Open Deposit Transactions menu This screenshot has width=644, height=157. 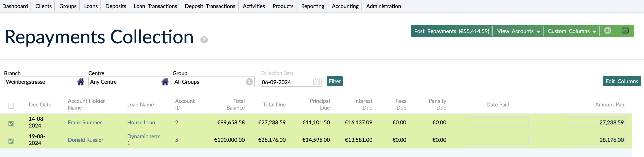coord(210,6)
